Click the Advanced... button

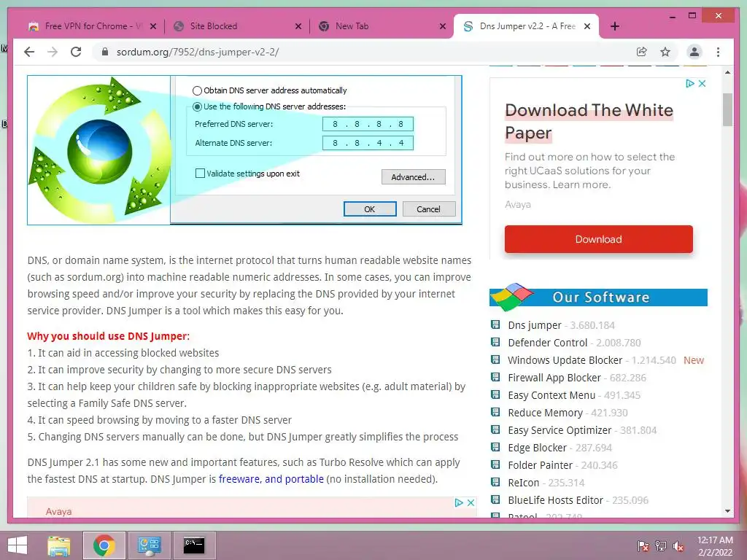click(x=413, y=177)
